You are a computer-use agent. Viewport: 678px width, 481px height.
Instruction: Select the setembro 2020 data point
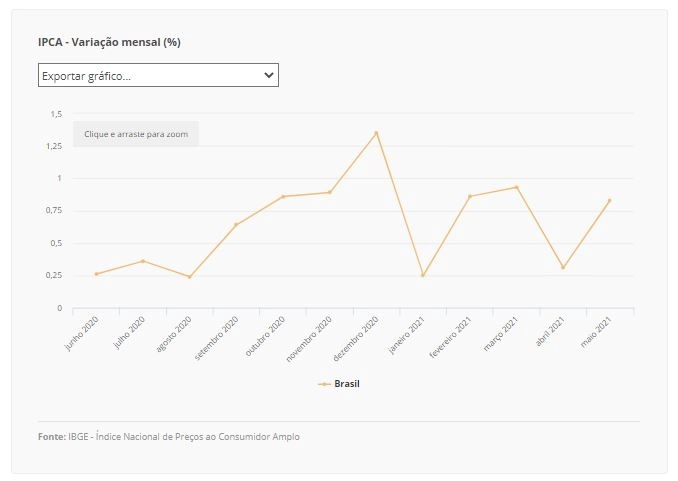tap(236, 224)
